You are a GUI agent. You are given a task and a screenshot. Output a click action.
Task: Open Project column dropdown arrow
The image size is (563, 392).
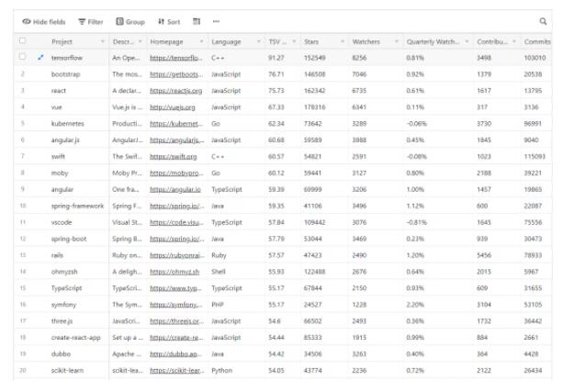point(103,41)
